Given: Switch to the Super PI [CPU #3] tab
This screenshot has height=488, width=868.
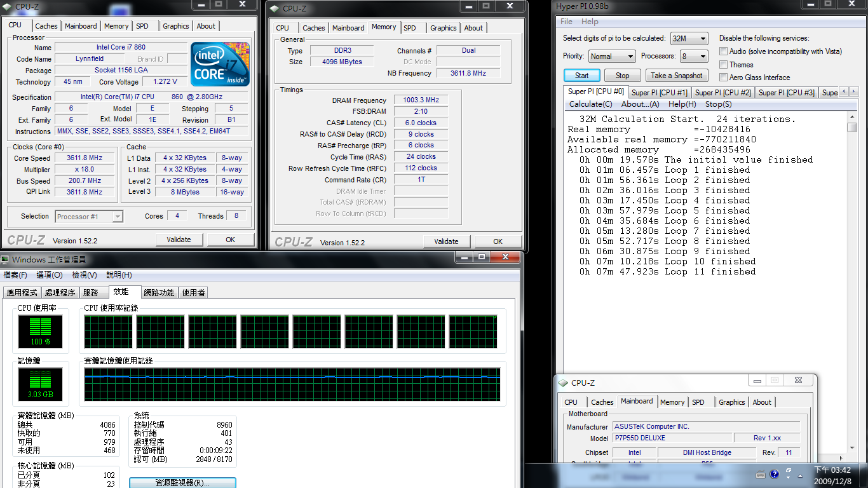Looking at the screenshot, I should tap(787, 93).
